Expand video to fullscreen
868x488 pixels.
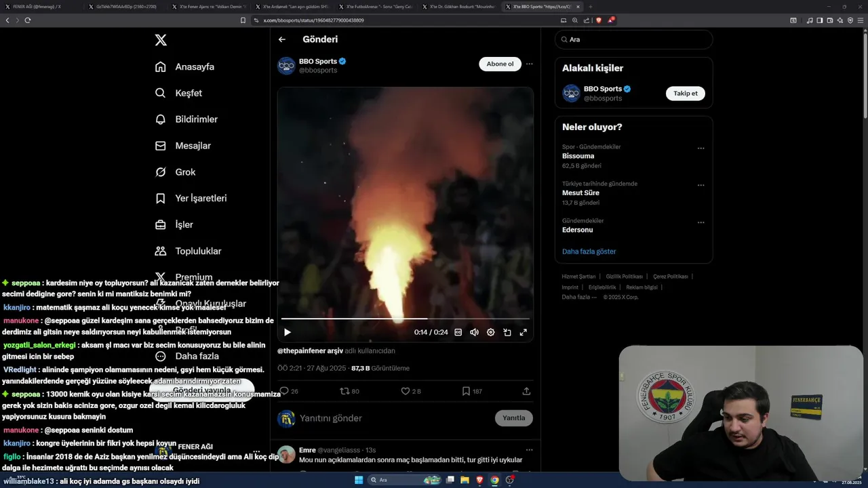pos(523,332)
